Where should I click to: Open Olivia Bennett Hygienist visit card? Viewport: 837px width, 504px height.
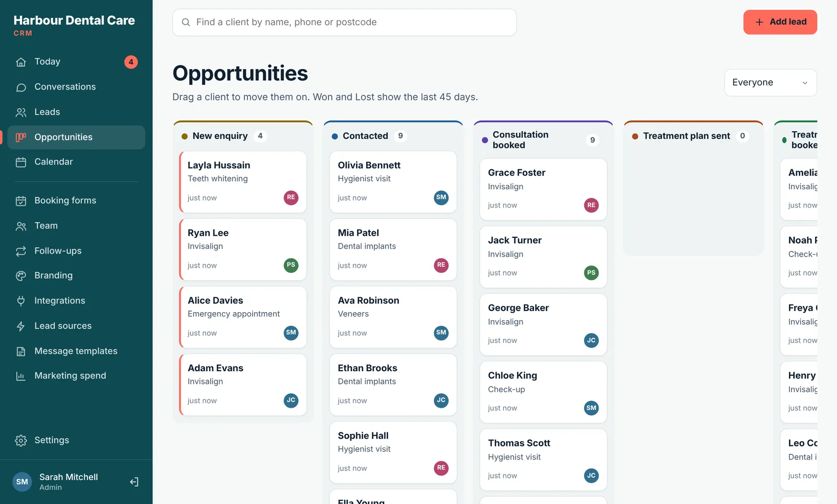click(393, 182)
